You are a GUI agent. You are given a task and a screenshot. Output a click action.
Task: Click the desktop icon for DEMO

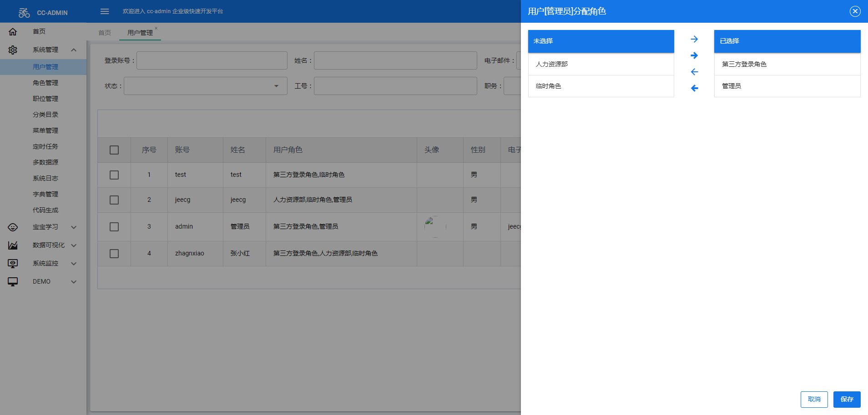pos(13,282)
